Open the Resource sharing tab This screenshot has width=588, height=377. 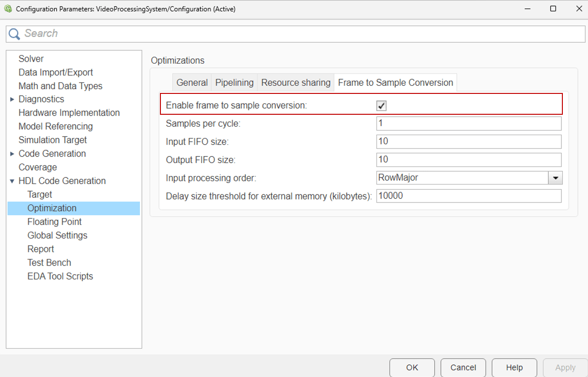pos(296,83)
